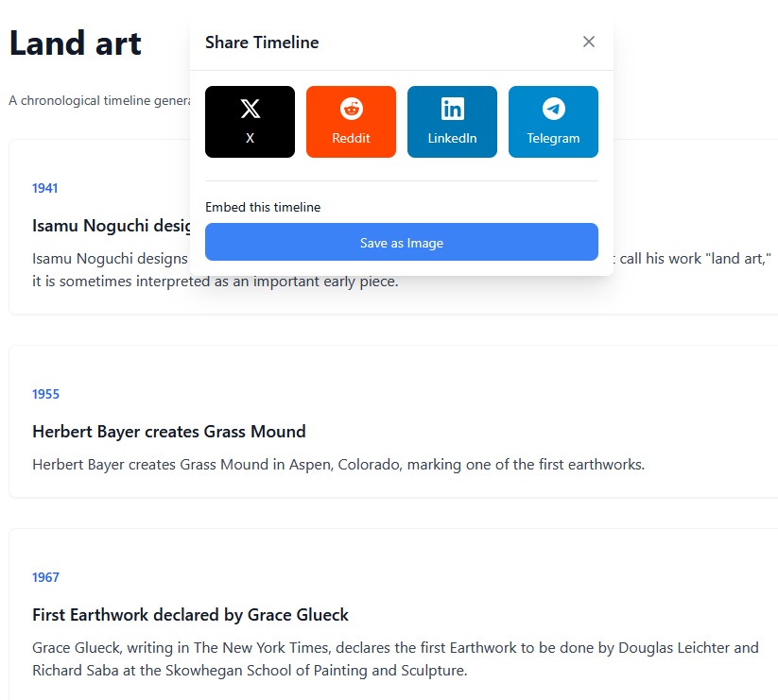
Task: Click the Telegram paper plane icon
Action: tap(553, 109)
